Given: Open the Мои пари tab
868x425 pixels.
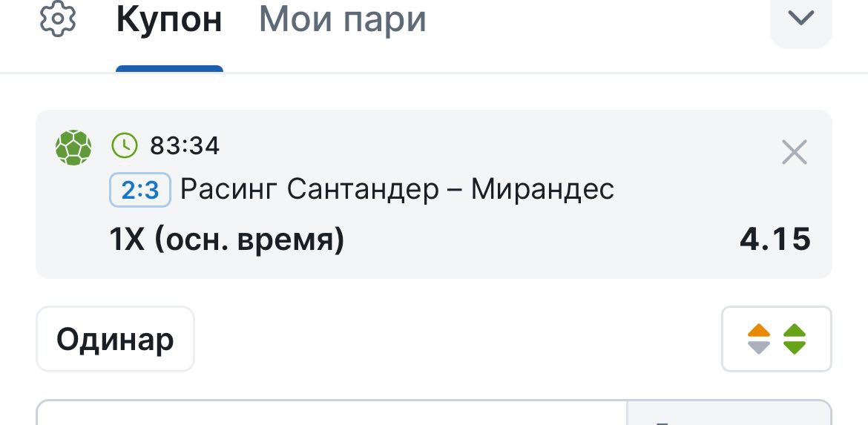Looking at the screenshot, I should tap(343, 19).
